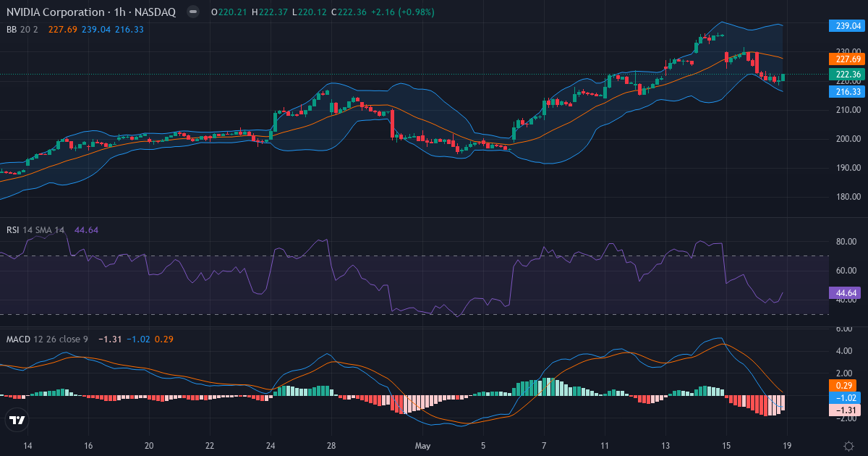Image resolution: width=868 pixels, height=456 pixels.
Task: Click the open value O220.21
Action: tap(229, 12)
